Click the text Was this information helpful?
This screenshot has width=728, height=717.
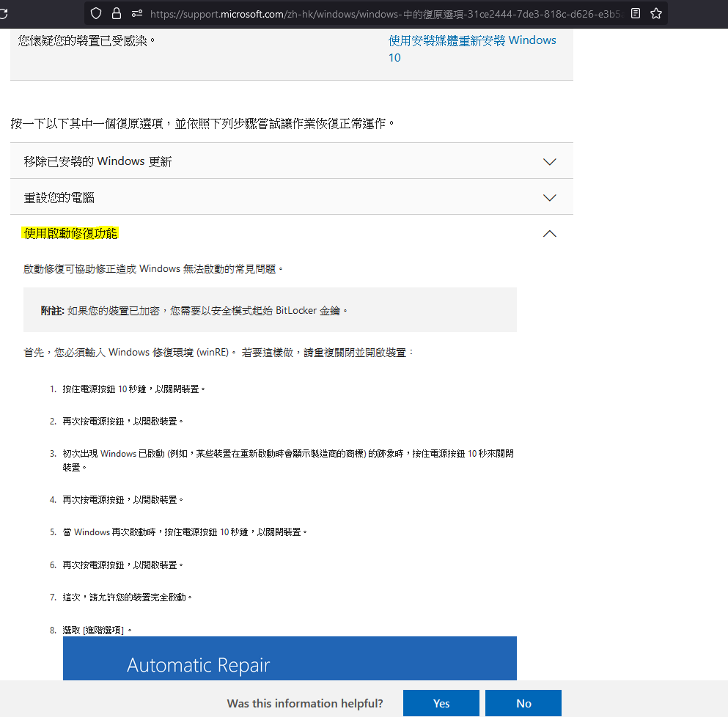[305, 703]
